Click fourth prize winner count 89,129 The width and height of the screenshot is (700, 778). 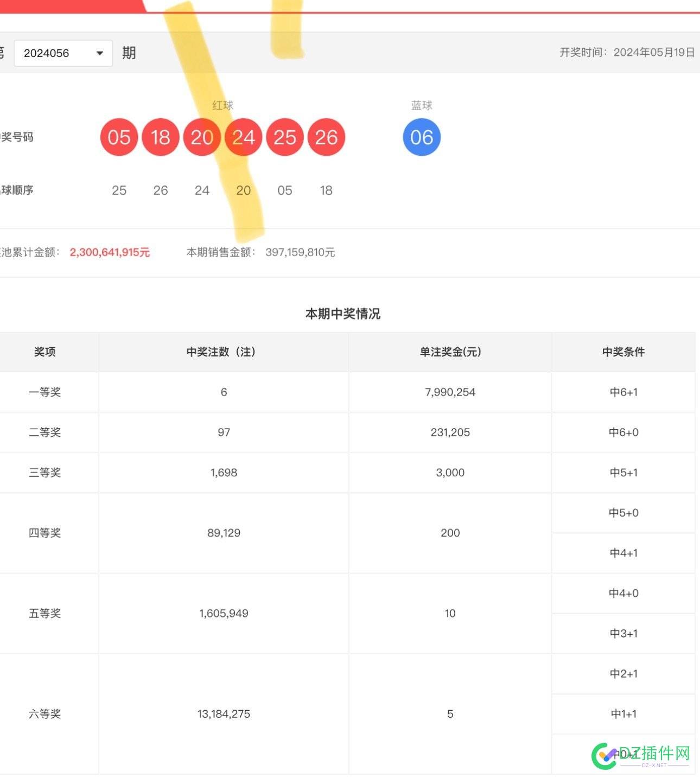pyautogui.click(x=224, y=533)
